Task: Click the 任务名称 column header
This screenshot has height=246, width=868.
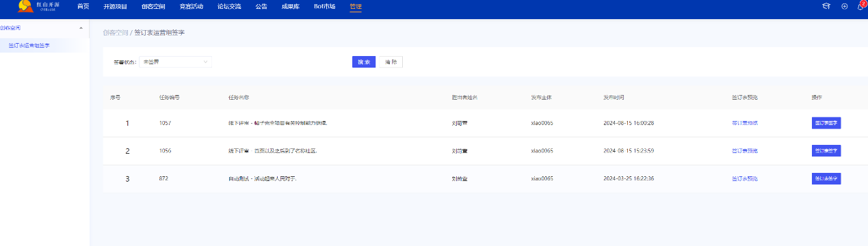Action: 238,97
